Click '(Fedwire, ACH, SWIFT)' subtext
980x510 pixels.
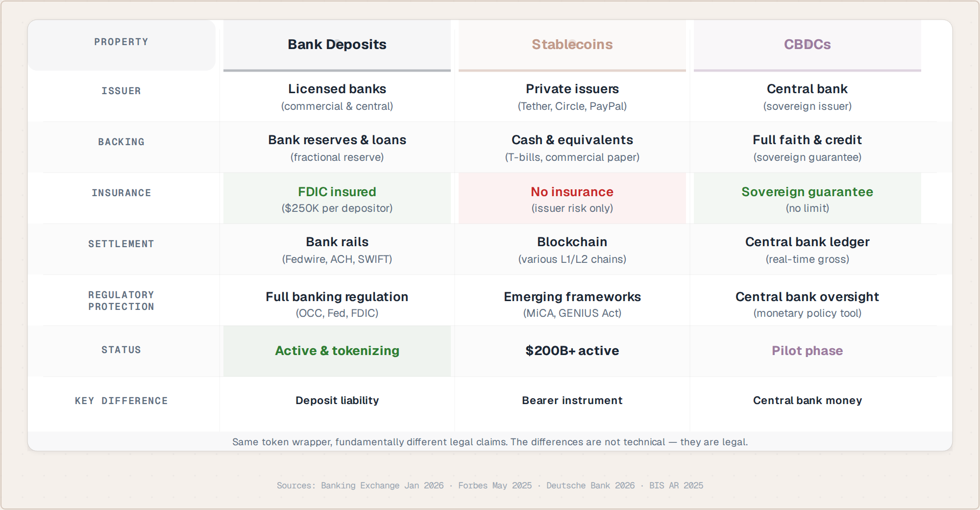point(337,259)
